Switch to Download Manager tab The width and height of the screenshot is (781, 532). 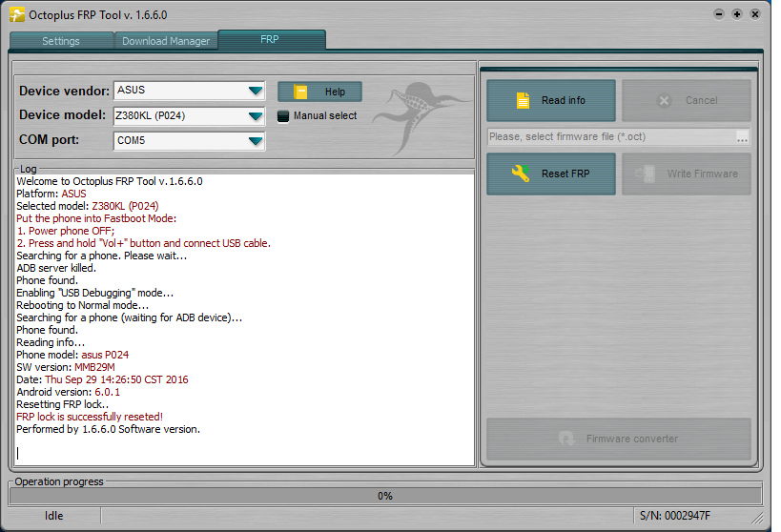tap(166, 41)
